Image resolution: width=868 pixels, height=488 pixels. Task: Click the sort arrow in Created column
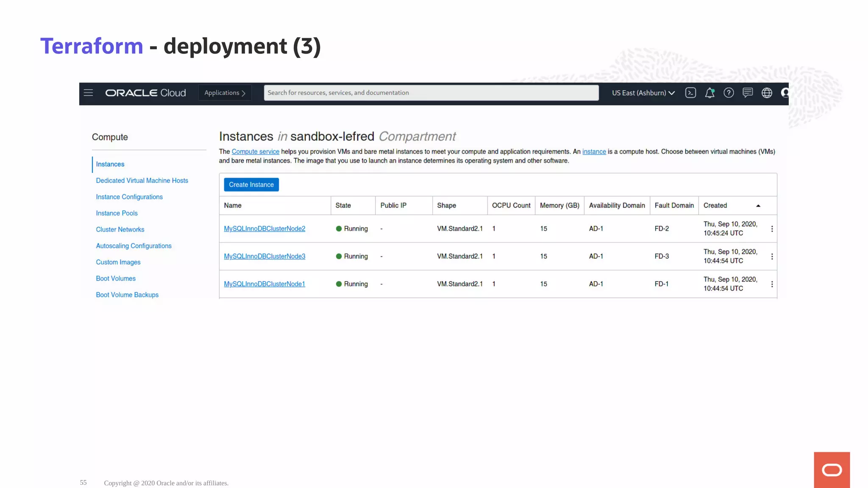tap(758, 206)
